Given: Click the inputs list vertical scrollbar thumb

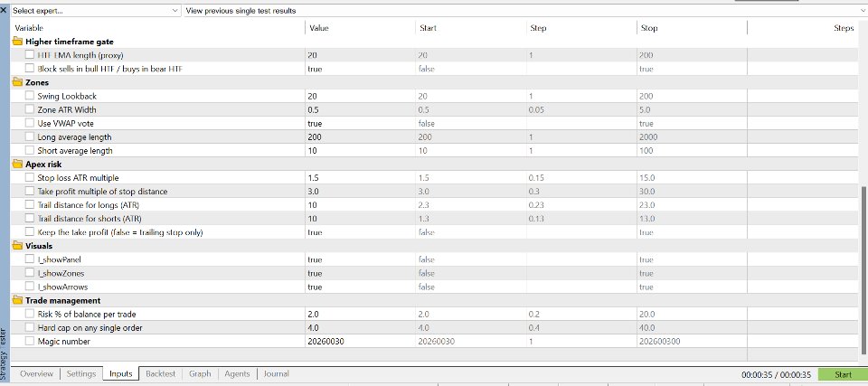Looking at the screenshot, I should [864, 268].
